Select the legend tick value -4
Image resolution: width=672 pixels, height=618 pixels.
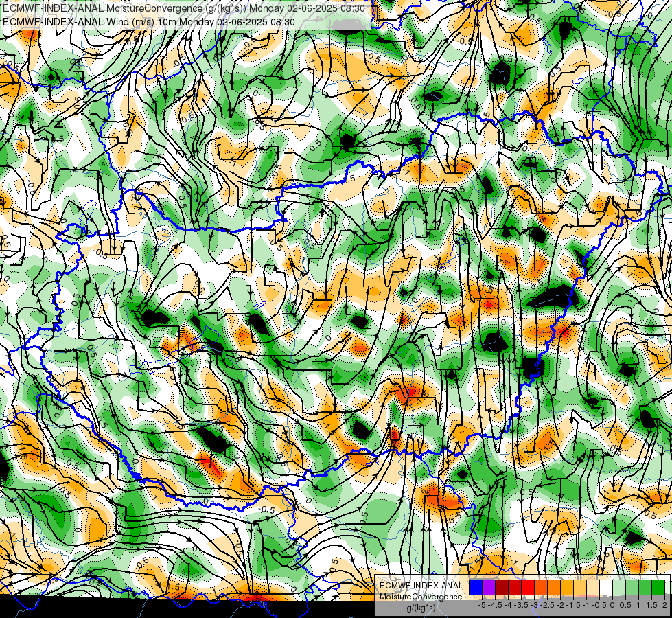(508, 605)
